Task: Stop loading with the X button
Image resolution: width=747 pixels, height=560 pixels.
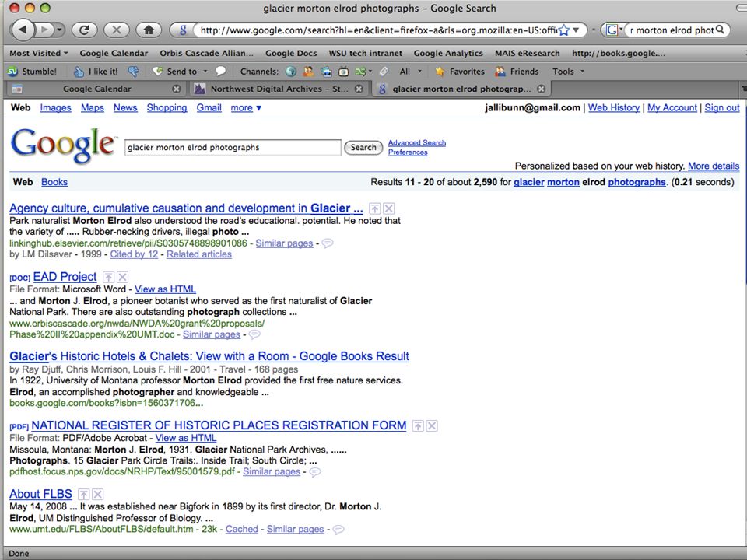Action: coord(116,30)
